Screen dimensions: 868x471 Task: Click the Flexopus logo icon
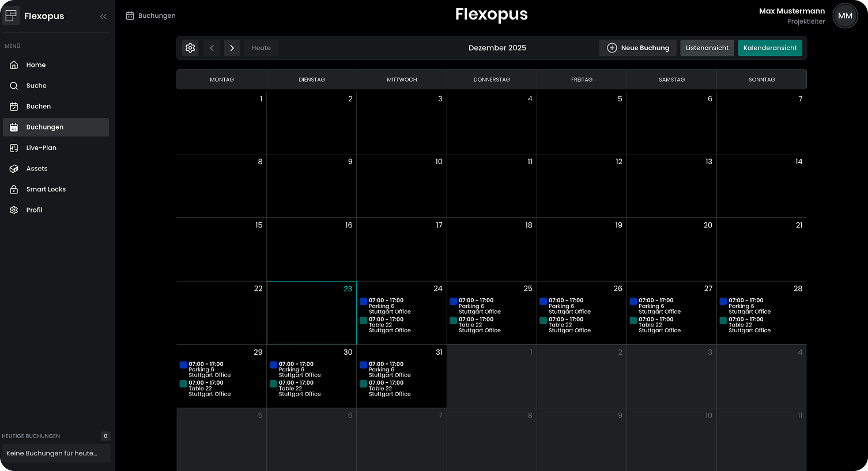pos(11,16)
